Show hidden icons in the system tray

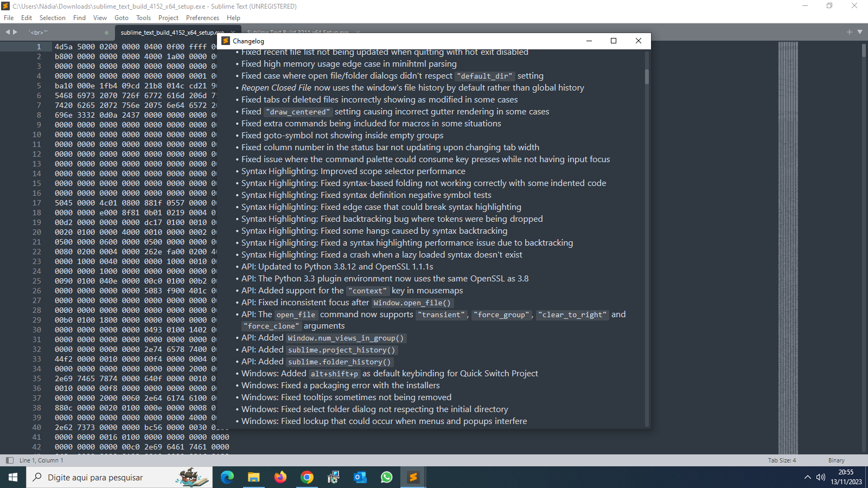tap(807, 477)
